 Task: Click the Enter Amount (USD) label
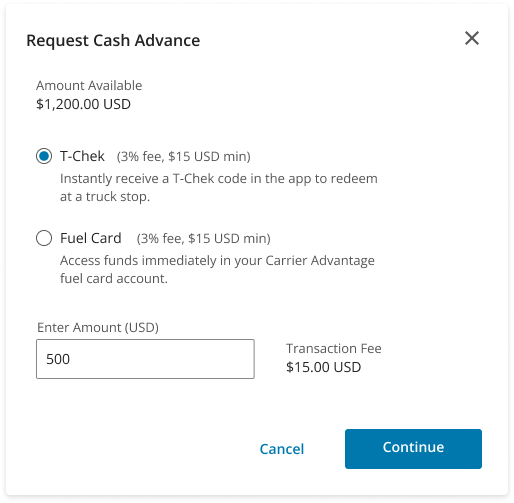pyautogui.click(x=98, y=327)
